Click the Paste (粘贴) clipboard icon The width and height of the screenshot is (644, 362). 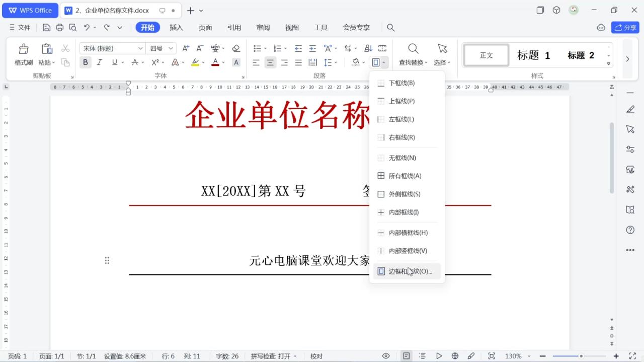(47, 49)
